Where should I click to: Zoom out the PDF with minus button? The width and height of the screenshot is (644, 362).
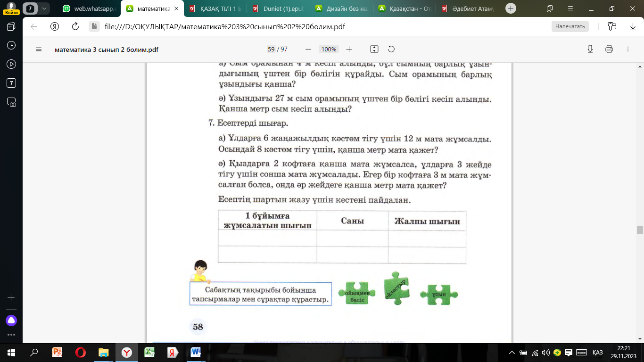click(308, 49)
